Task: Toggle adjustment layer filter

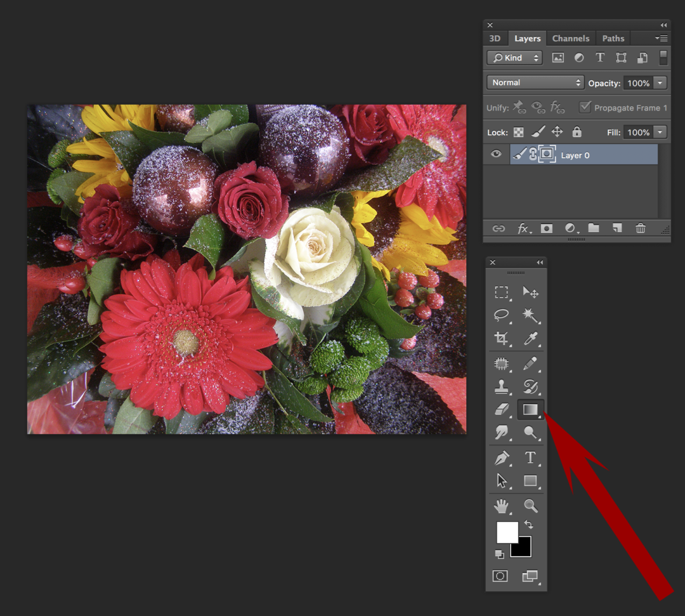Action: [x=579, y=58]
